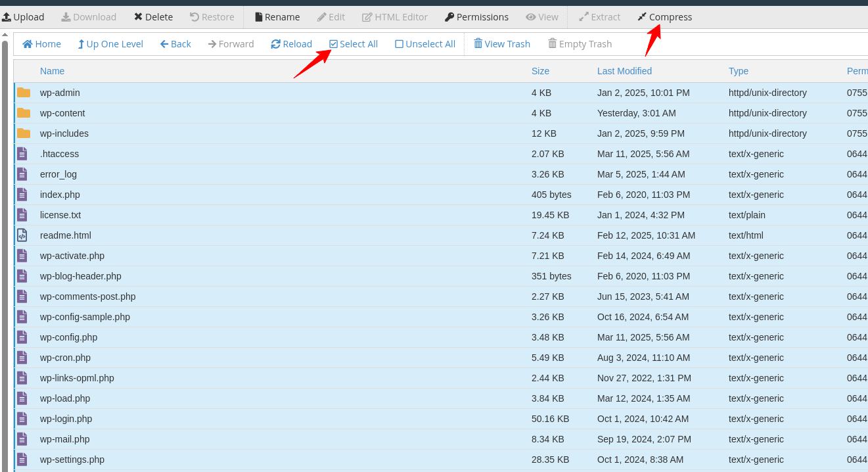
Task: Select the wp-login.php file name
Action: tap(66, 419)
